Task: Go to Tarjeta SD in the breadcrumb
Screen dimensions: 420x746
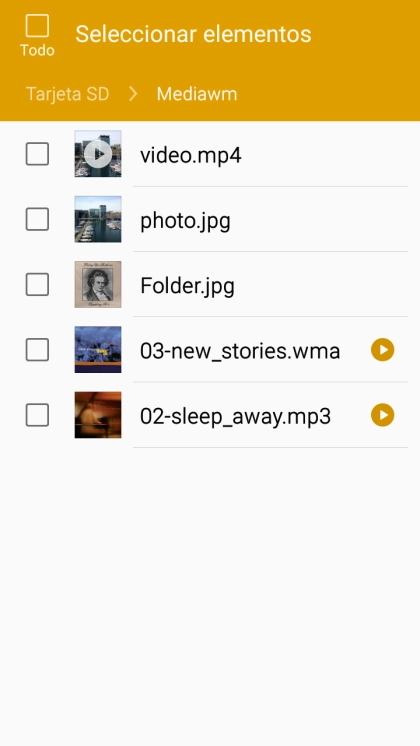Action: click(x=68, y=94)
